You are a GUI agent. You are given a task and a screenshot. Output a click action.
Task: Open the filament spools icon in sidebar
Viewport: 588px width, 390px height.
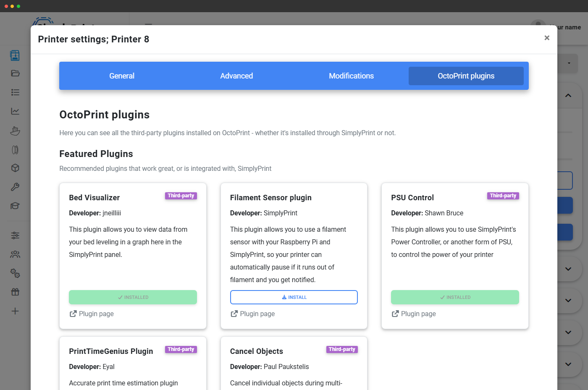(x=15, y=150)
